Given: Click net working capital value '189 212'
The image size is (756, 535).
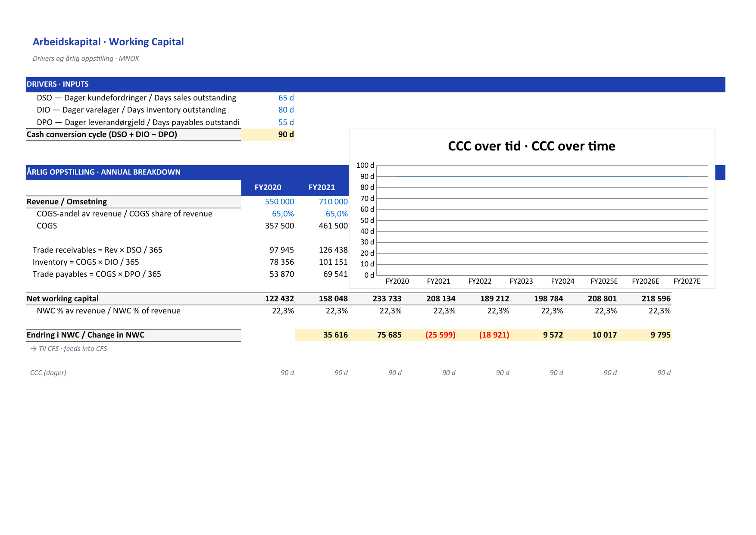Looking at the screenshot, I should [495, 299].
